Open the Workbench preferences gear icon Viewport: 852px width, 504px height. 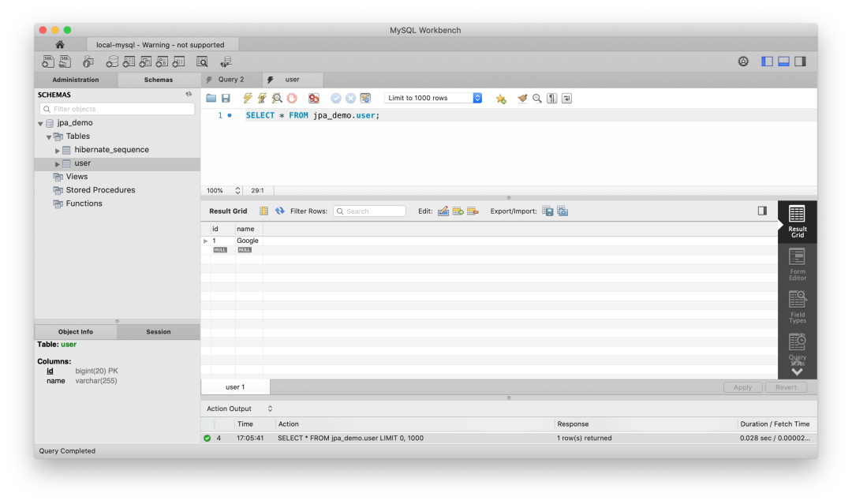pyautogui.click(x=743, y=62)
